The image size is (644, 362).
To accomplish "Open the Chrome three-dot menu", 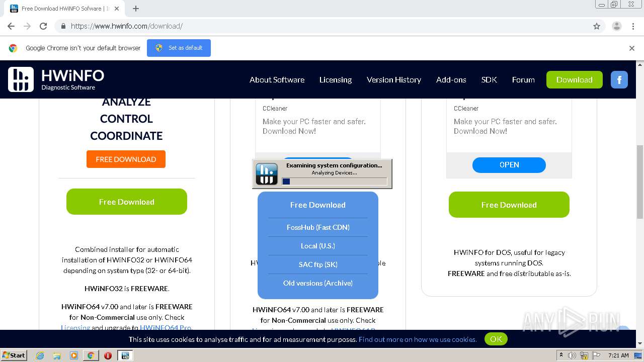I will 633,26.
